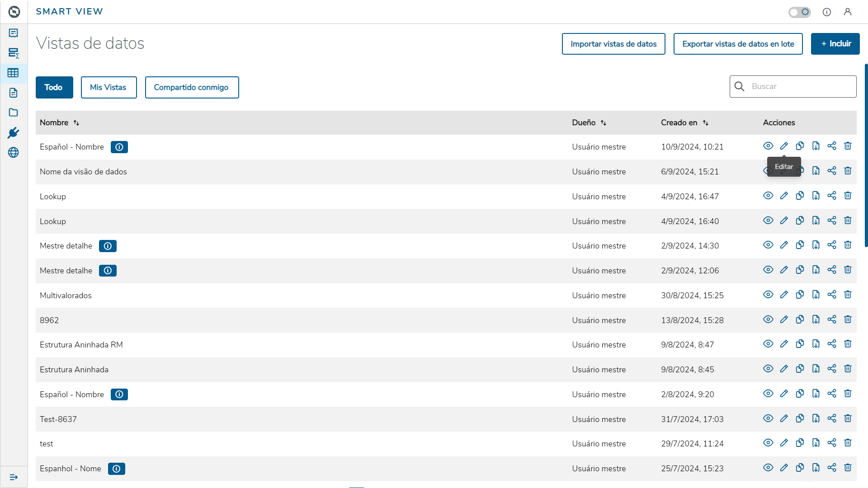Image resolution: width=868 pixels, height=488 pixels.
Task: Open the plug connector sidebar icon
Action: pyautogui.click(x=13, y=133)
